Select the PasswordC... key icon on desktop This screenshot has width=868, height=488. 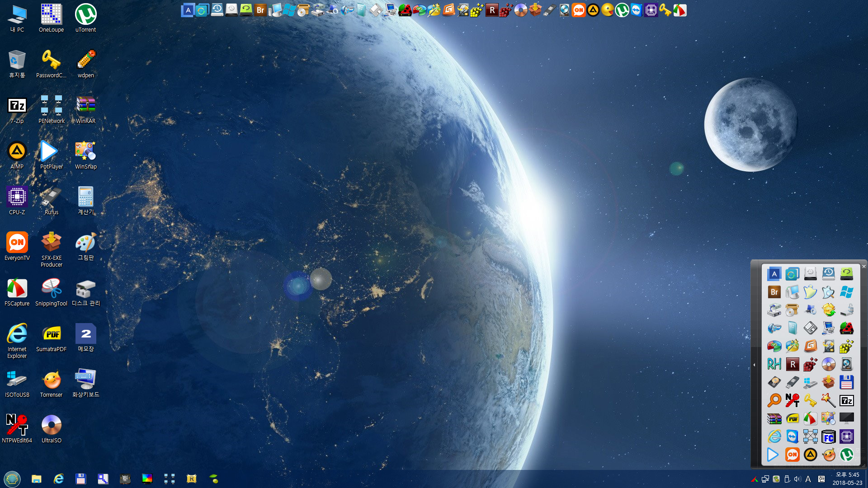(x=51, y=64)
